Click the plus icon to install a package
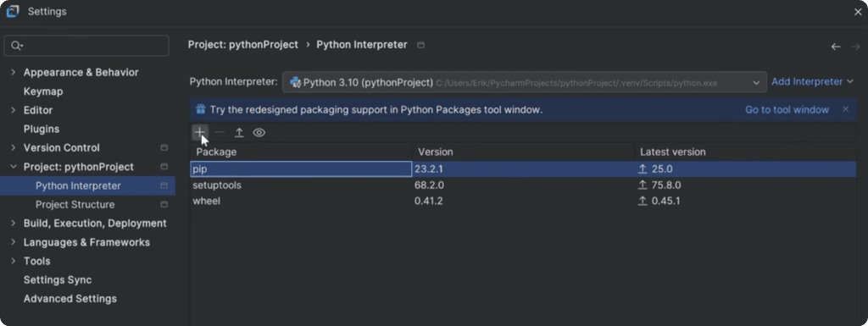 point(200,133)
